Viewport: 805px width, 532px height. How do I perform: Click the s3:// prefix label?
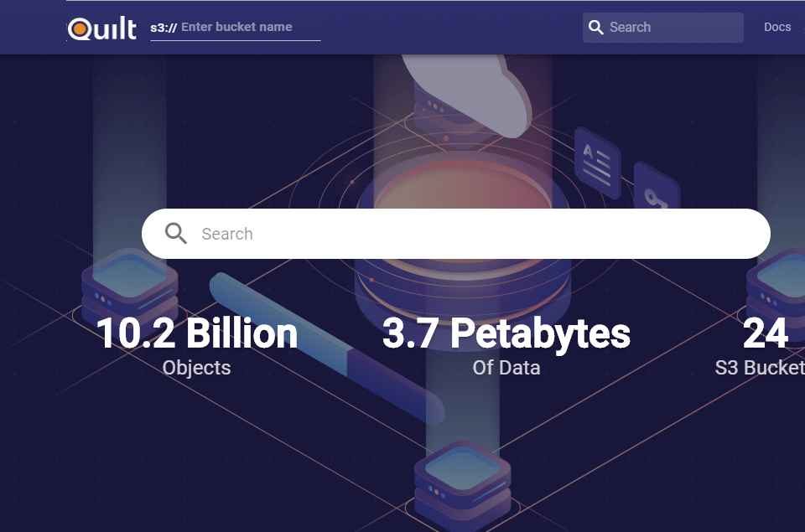pyautogui.click(x=163, y=28)
